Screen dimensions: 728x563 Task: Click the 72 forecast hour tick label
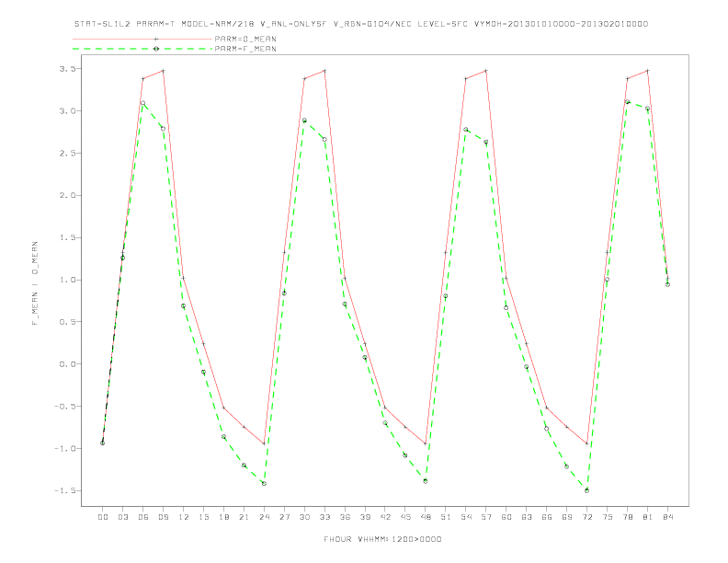[586, 517]
